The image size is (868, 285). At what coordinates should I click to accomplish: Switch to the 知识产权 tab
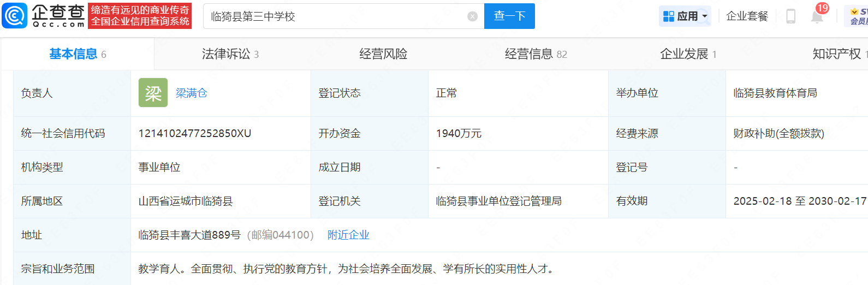(838, 54)
